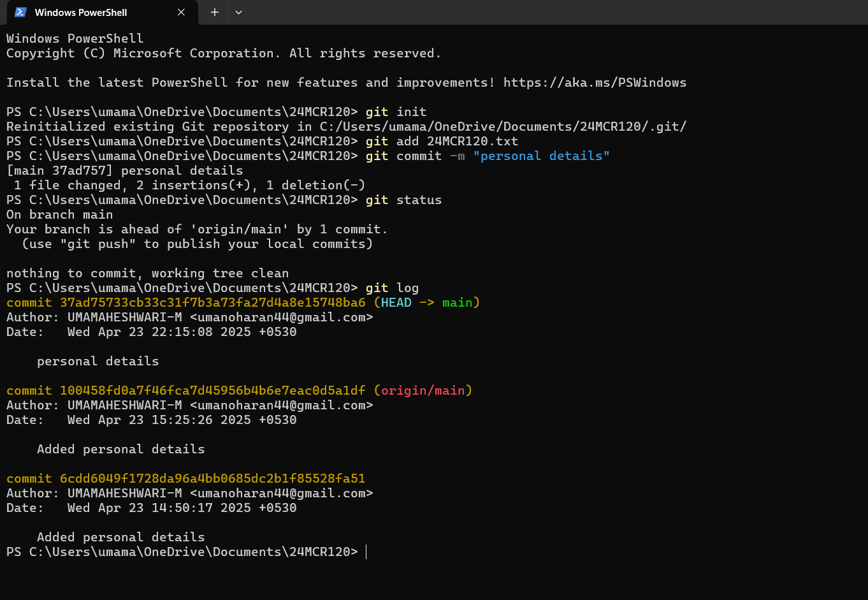Click the 'git status' command text
868x600 pixels.
[x=403, y=200]
